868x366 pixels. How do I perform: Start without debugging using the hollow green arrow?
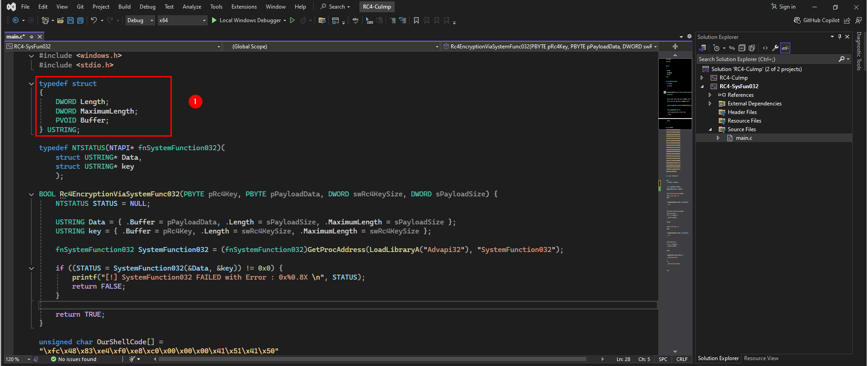(292, 20)
